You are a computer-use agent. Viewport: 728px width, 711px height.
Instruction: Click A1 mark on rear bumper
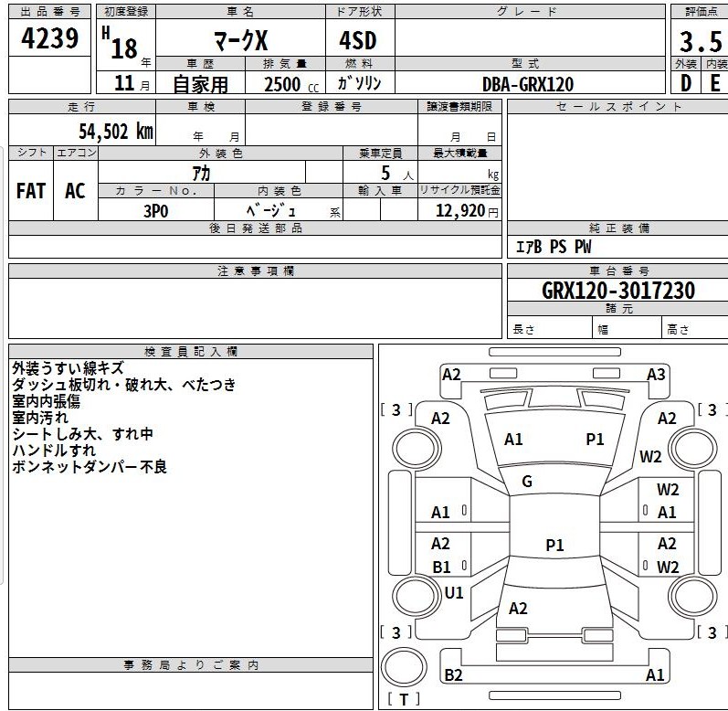(x=655, y=674)
